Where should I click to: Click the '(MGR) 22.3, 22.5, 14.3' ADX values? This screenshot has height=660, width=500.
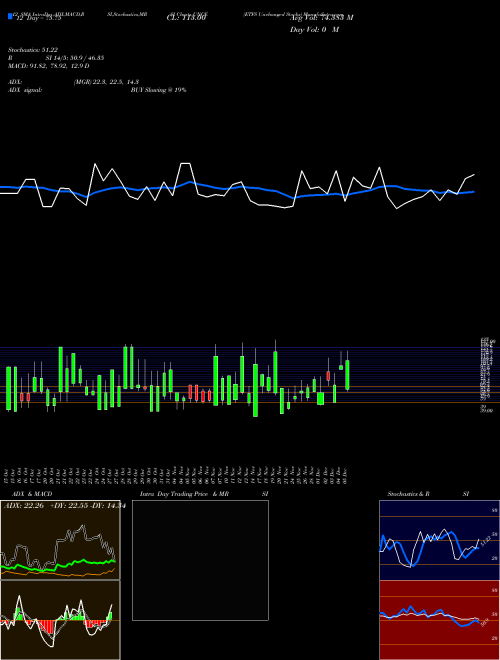(106, 82)
